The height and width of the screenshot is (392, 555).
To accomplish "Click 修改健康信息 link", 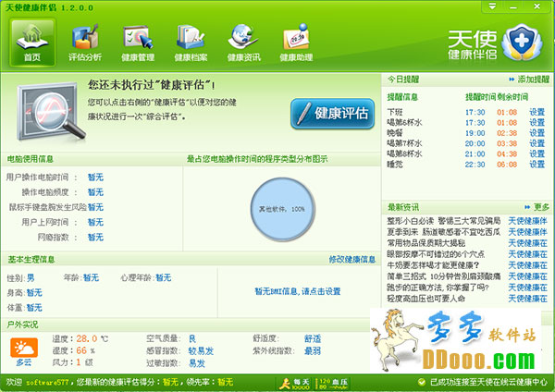I will point(352,259).
